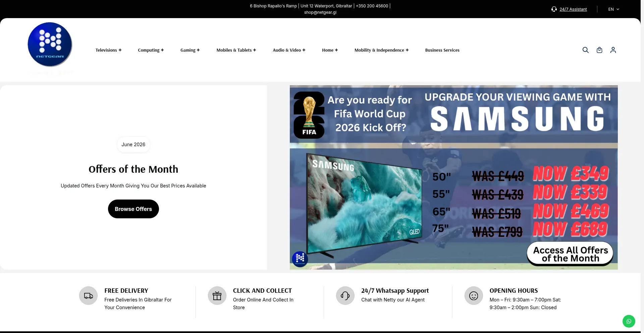Open the user account icon
The width and height of the screenshot is (644, 333).
613,50
